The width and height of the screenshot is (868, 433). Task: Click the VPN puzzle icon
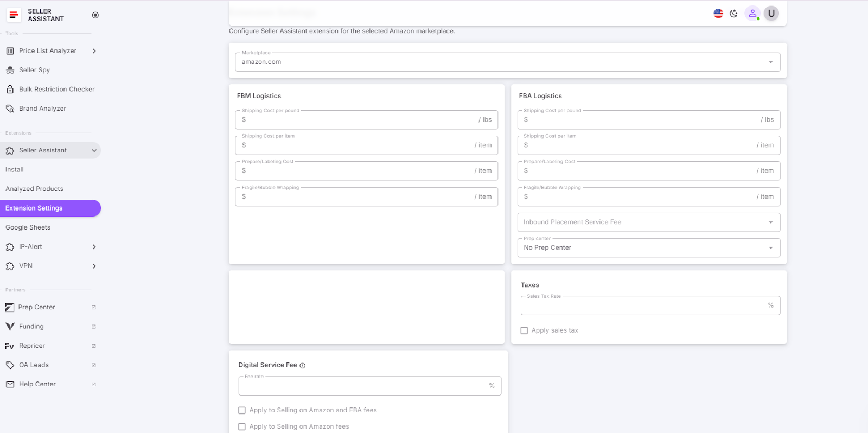(x=10, y=266)
